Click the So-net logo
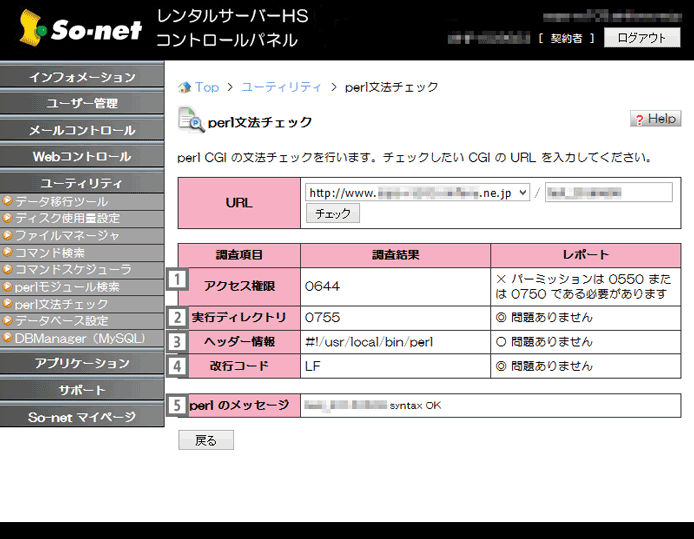 (80, 28)
